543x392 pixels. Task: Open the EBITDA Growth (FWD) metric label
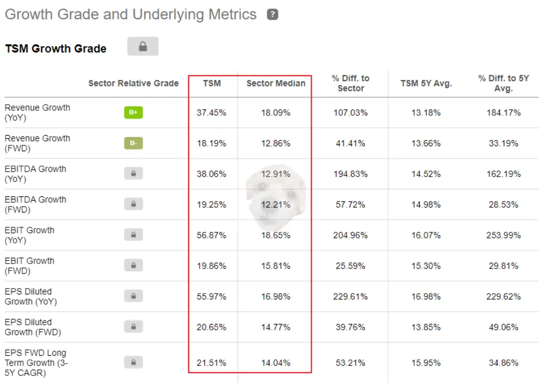(36, 204)
